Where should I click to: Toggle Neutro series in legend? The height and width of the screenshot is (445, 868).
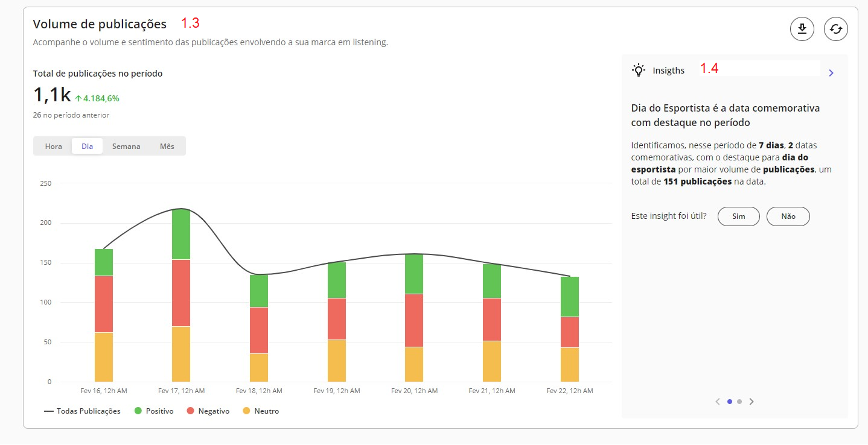[260, 411]
